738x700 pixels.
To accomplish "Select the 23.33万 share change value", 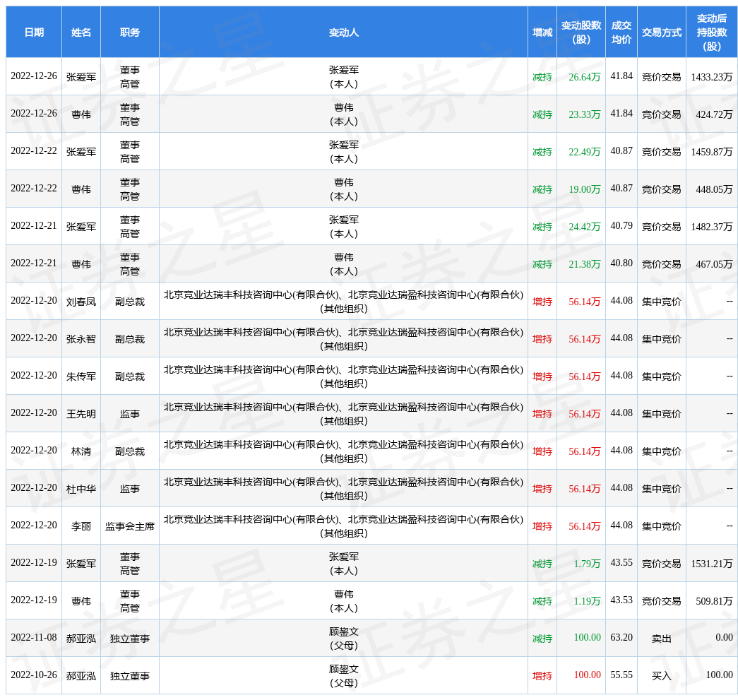I will pos(585,114).
